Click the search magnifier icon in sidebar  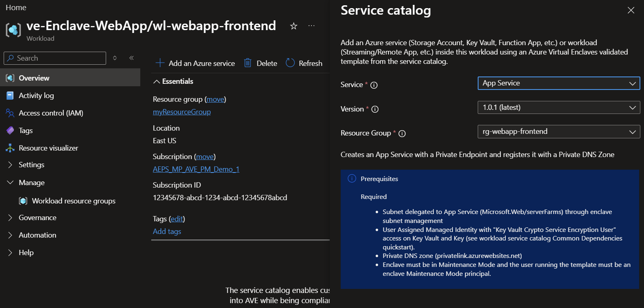11,58
